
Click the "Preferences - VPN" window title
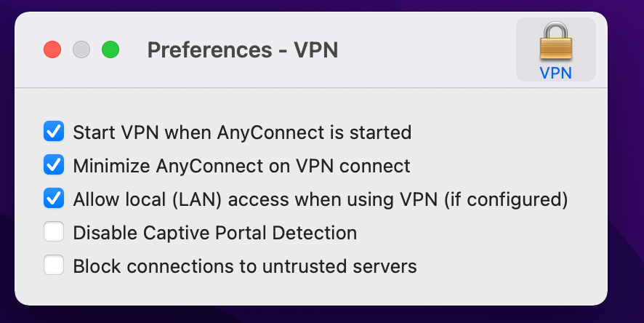(x=242, y=50)
